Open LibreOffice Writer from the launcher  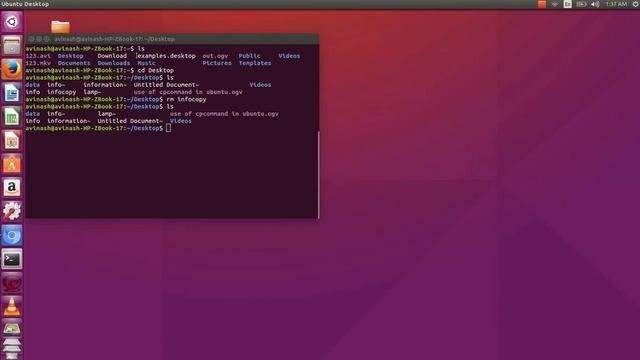coord(11,93)
